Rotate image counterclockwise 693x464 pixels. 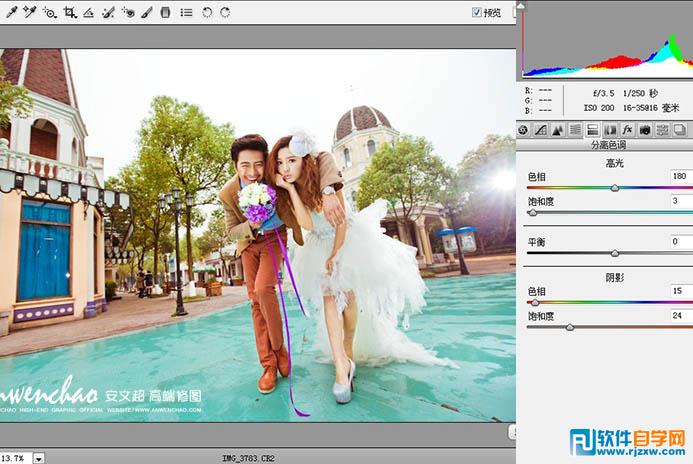click(x=207, y=13)
